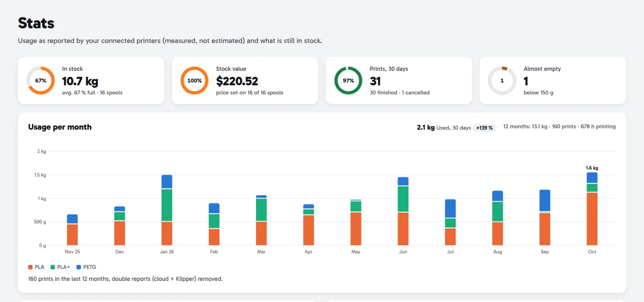This screenshot has height=302, width=644.
Task: Click the 100% Stock value donut gauge
Action: point(194,81)
